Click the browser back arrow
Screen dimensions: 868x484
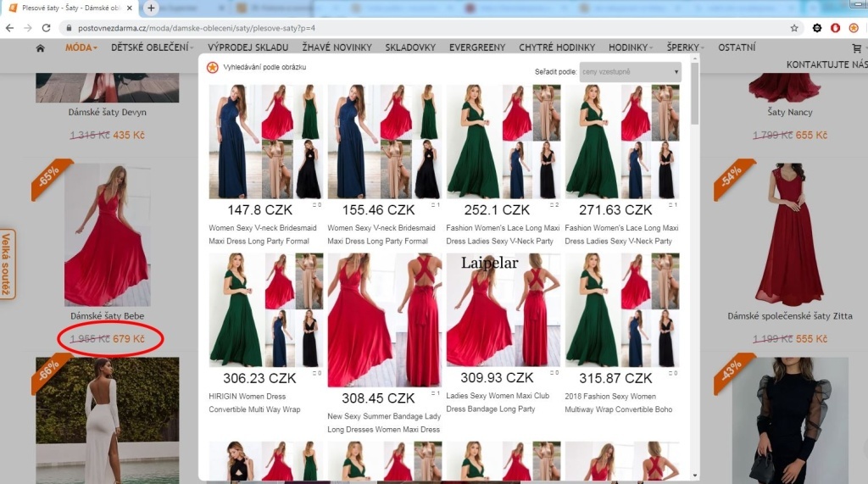point(10,28)
